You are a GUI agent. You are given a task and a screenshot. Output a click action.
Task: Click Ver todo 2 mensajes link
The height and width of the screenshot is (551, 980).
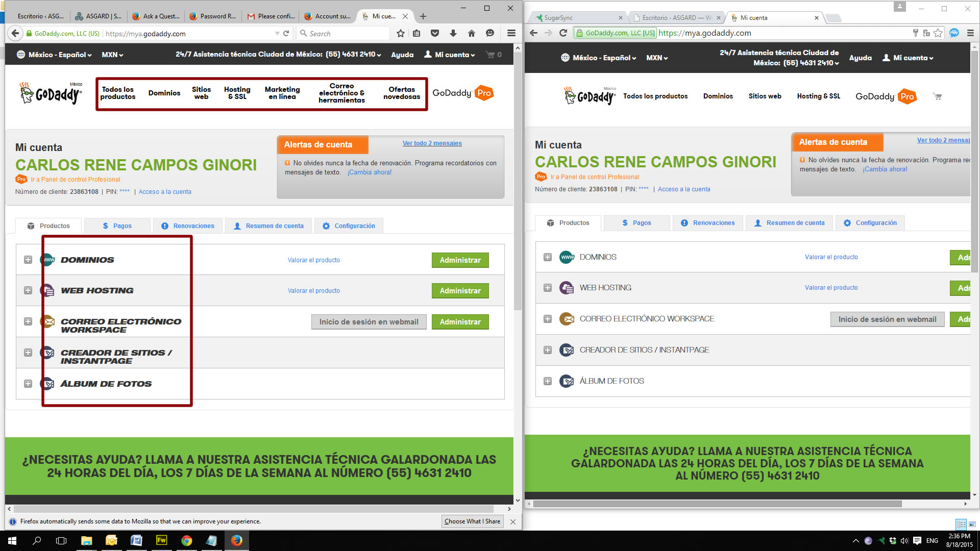pos(432,143)
